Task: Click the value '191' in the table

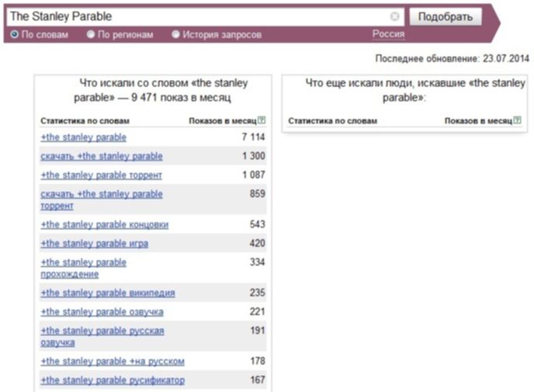Action: tap(258, 331)
